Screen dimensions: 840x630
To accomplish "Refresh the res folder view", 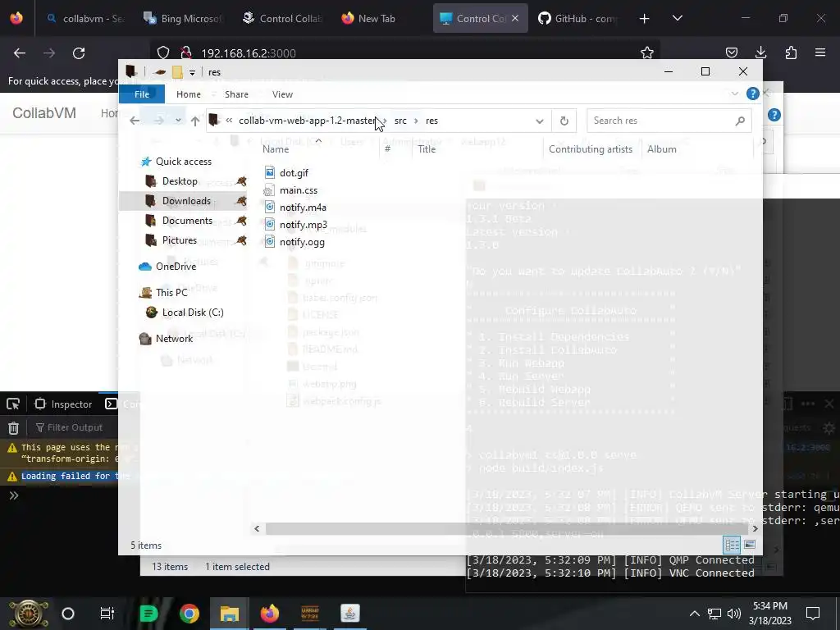I will 564,121.
